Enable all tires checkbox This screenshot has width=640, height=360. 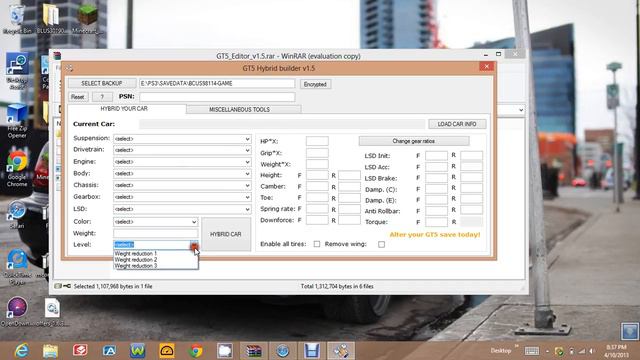317,244
